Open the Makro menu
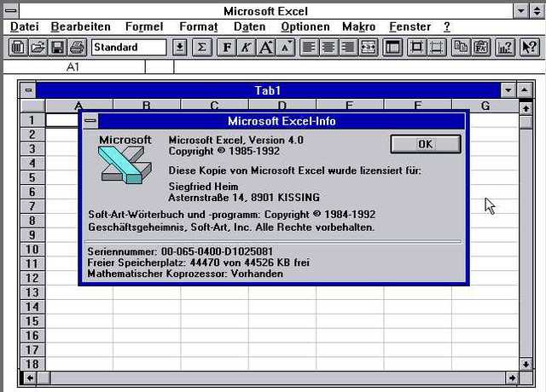546x392 pixels. click(358, 26)
